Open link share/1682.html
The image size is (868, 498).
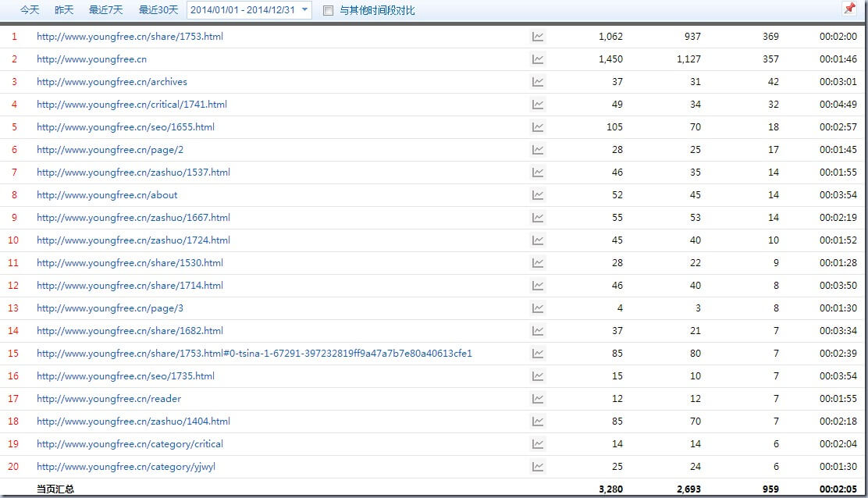tap(130, 332)
